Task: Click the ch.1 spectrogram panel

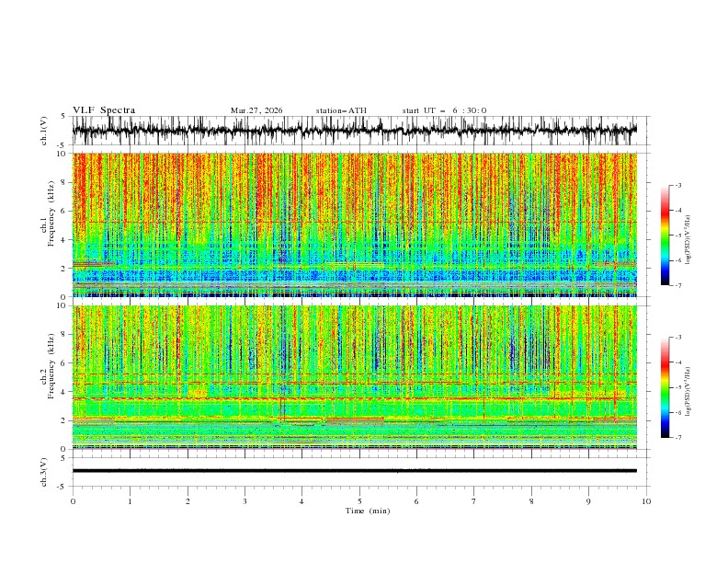Action: [x=355, y=224]
